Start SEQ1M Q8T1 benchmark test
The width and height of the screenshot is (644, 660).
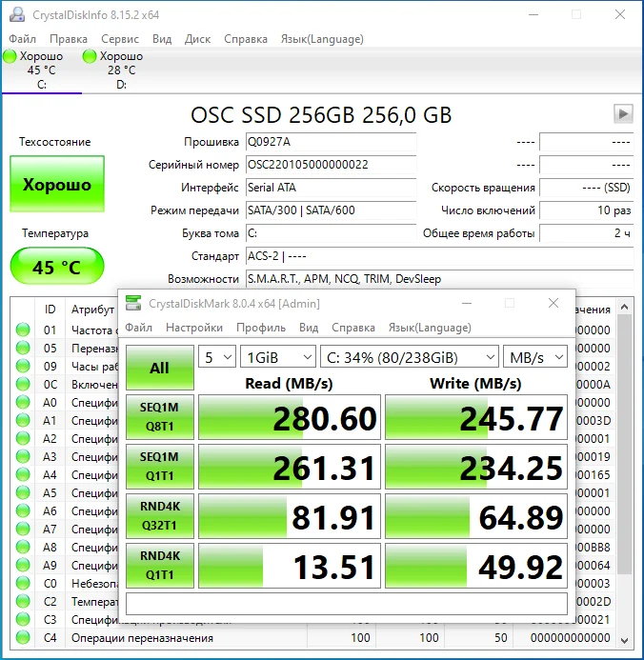[160, 417]
